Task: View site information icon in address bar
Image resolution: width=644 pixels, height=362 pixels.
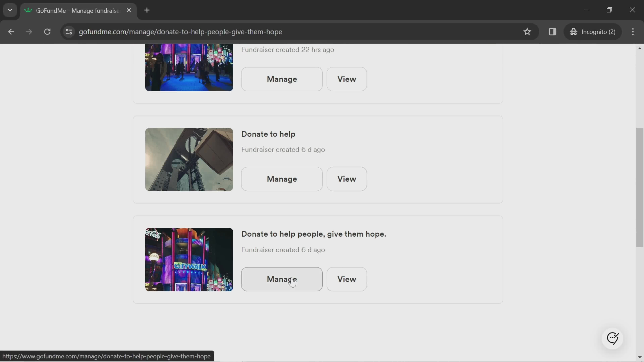Action: tap(69, 32)
